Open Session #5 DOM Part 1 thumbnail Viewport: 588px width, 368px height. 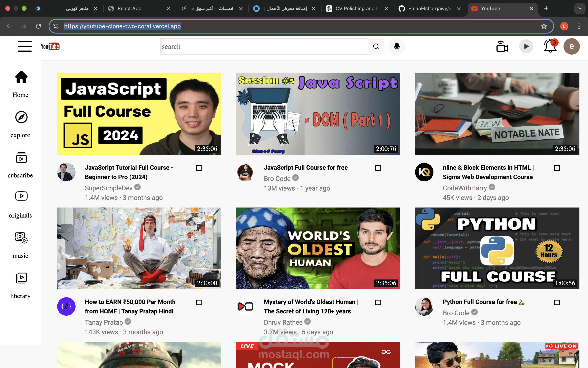[x=318, y=114]
